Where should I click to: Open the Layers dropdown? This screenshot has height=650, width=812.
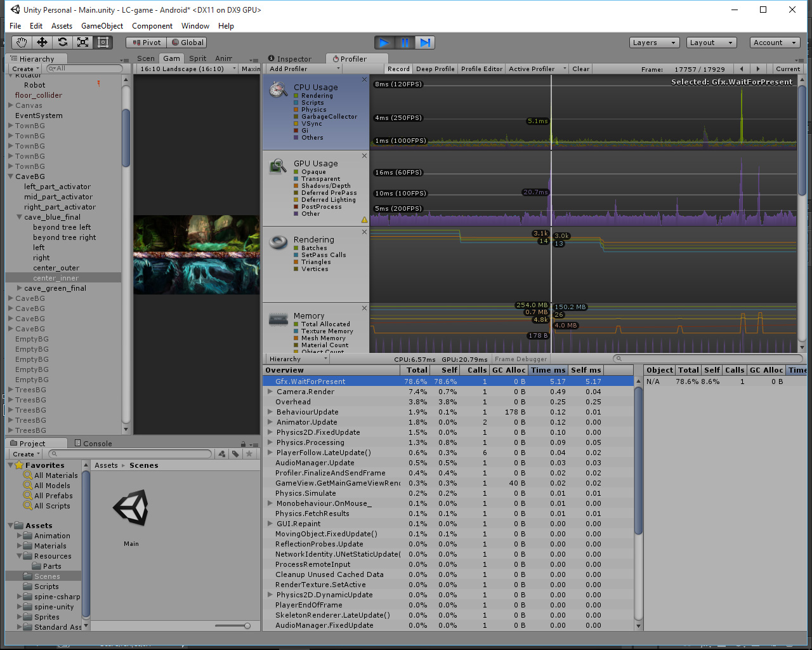pos(654,43)
